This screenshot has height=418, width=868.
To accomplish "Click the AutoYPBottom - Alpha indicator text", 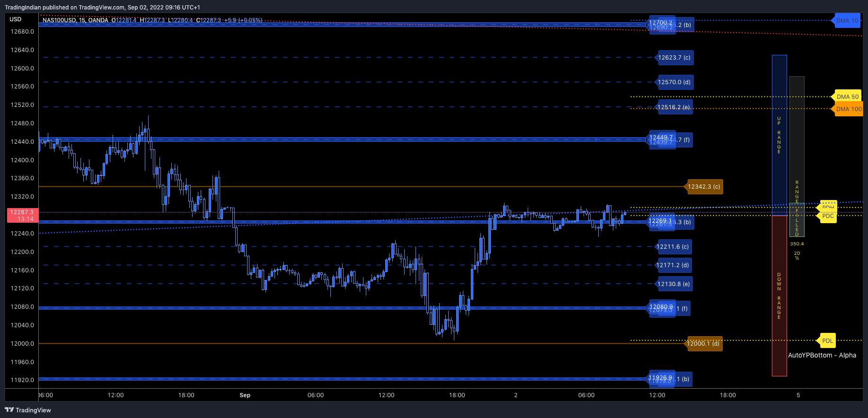I will (822, 355).
